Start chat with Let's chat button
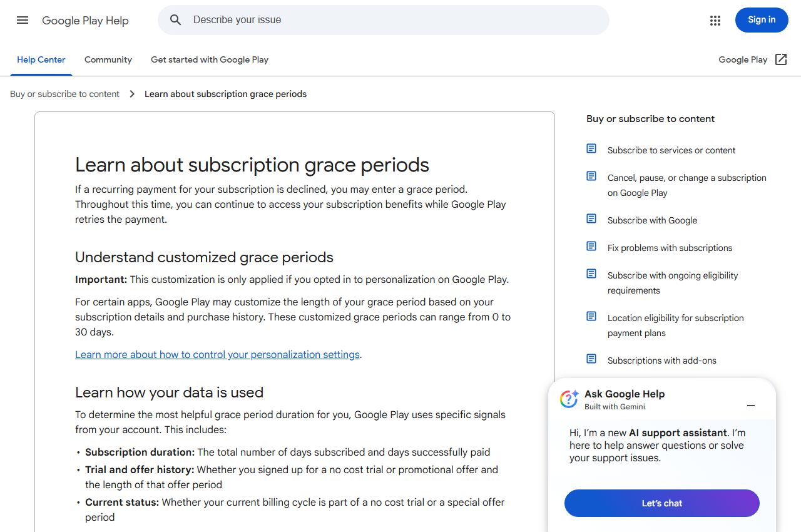This screenshot has height=532, width=801. [662, 503]
